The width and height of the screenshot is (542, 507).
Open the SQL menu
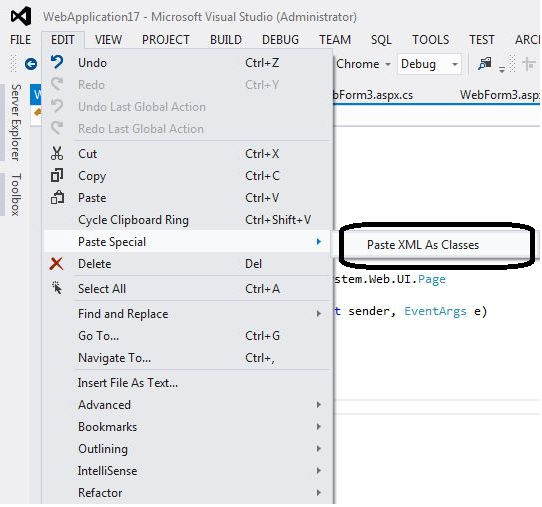pos(381,40)
